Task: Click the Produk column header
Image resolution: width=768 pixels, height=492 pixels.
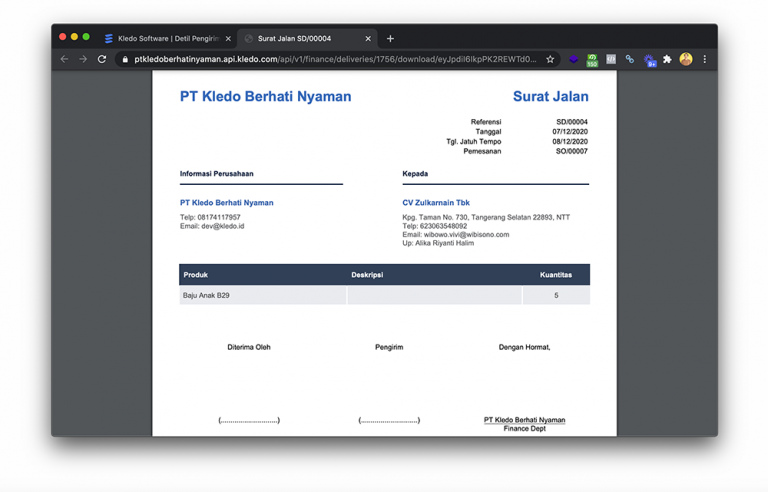Action: point(195,275)
